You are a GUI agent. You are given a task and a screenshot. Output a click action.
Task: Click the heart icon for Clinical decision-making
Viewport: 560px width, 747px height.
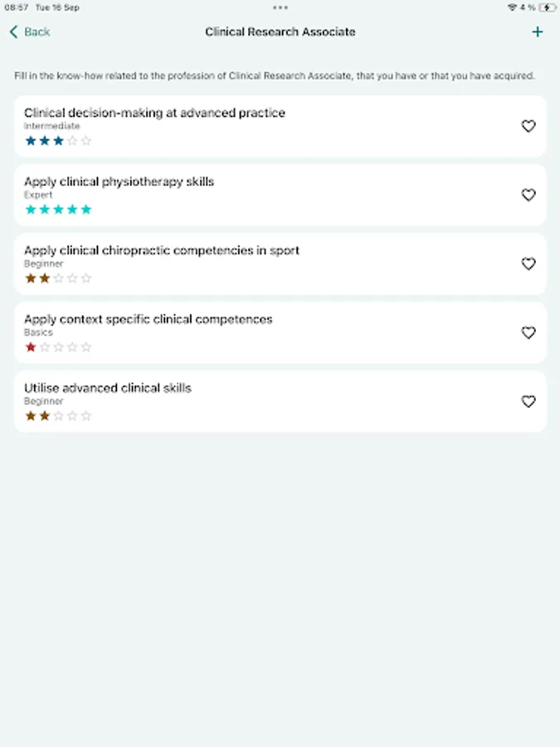coord(528,126)
